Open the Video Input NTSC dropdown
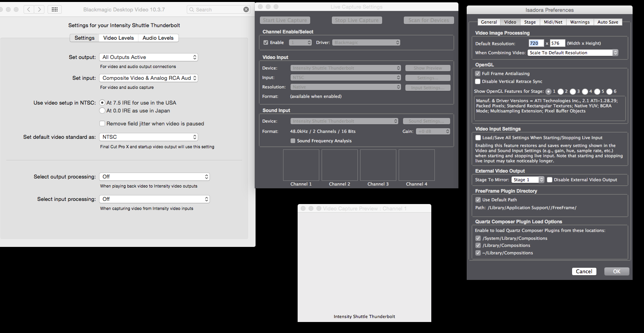This screenshot has width=644, height=333. click(346, 77)
